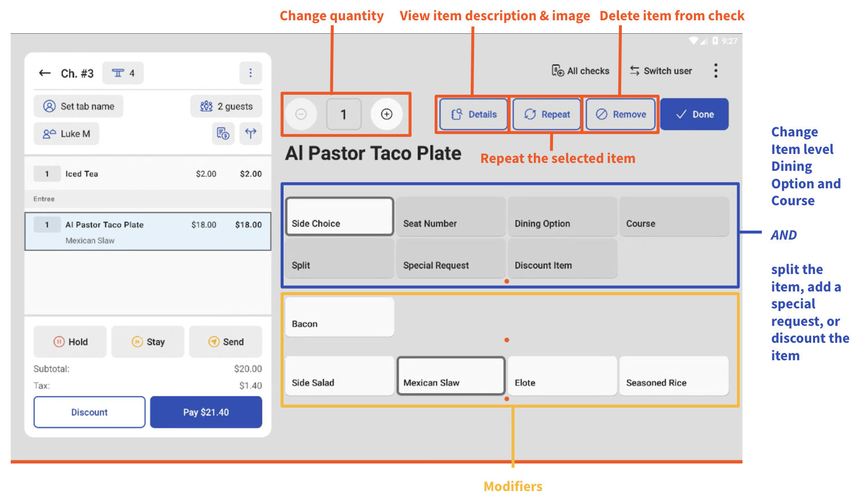
Task: Click the back arrow beside Ch. #3
Action: click(45, 73)
